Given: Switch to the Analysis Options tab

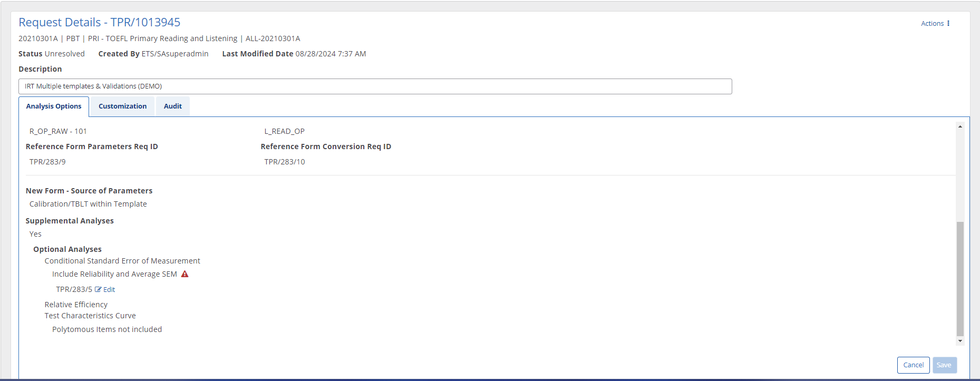Looking at the screenshot, I should coord(54,106).
